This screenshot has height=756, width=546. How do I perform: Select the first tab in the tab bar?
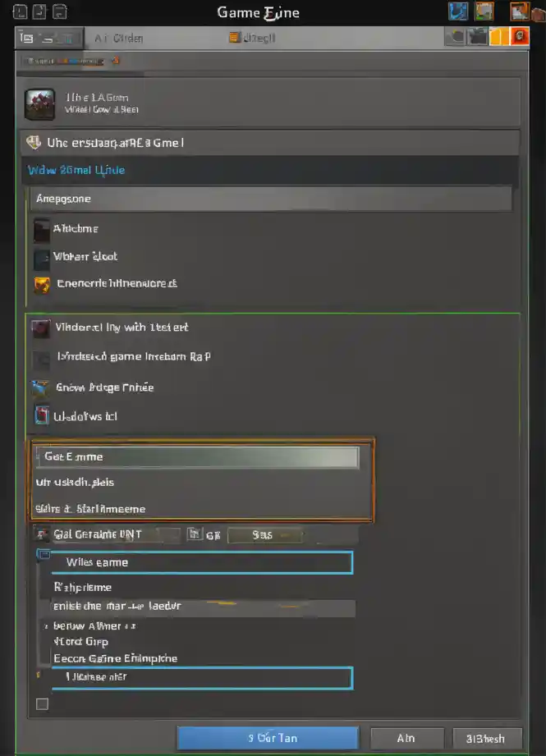point(49,38)
